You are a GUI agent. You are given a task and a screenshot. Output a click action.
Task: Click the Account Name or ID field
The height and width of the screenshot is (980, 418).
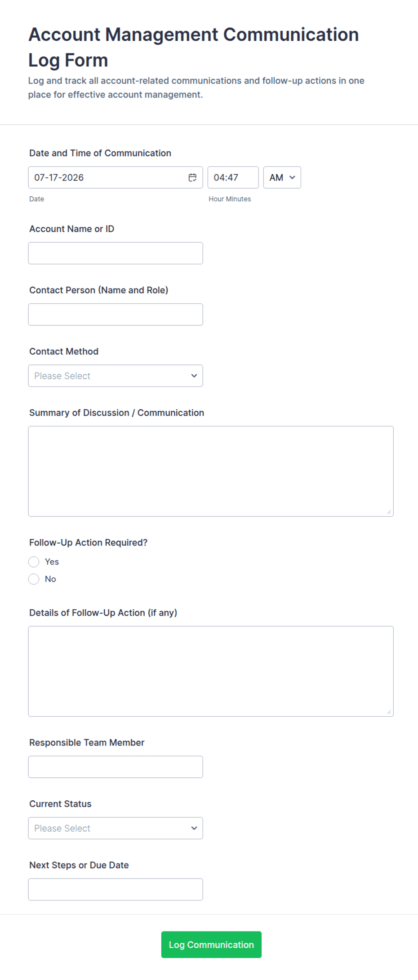116,253
